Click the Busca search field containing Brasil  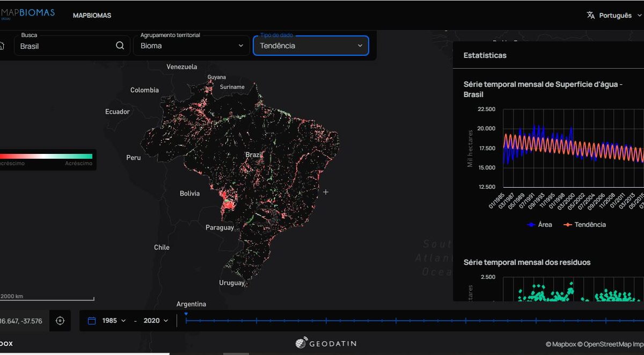(64, 46)
